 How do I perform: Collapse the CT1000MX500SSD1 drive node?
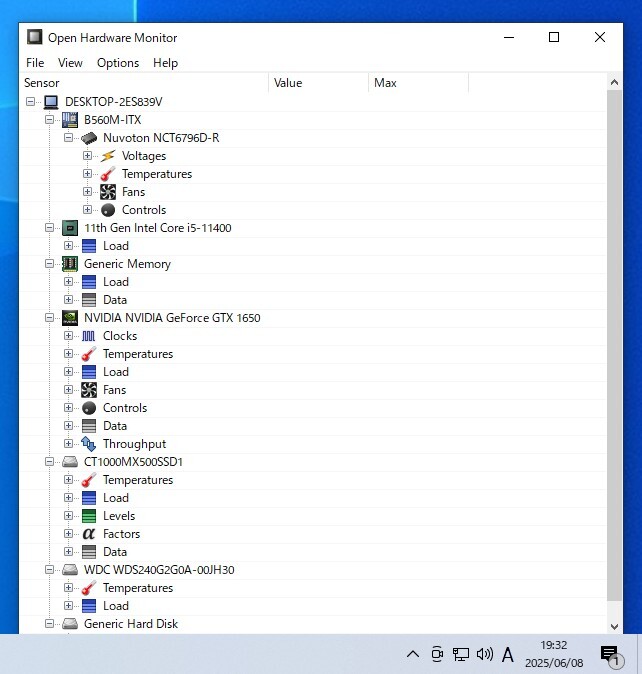(49, 462)
